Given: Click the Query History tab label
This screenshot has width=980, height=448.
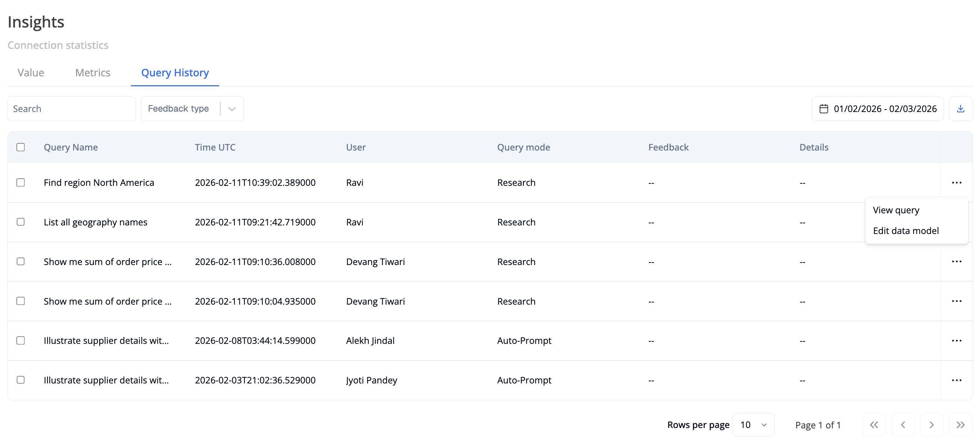Looking at the screenshot, I should [x=175, y=73].
